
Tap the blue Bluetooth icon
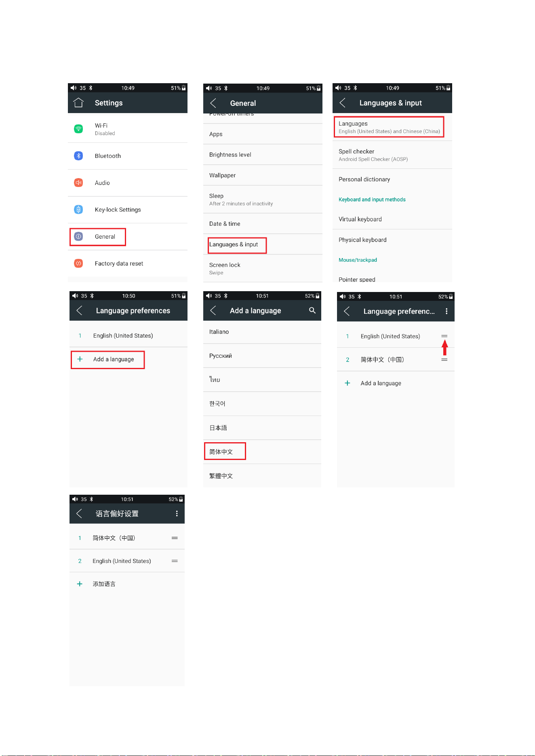click(x=78, y=155)
